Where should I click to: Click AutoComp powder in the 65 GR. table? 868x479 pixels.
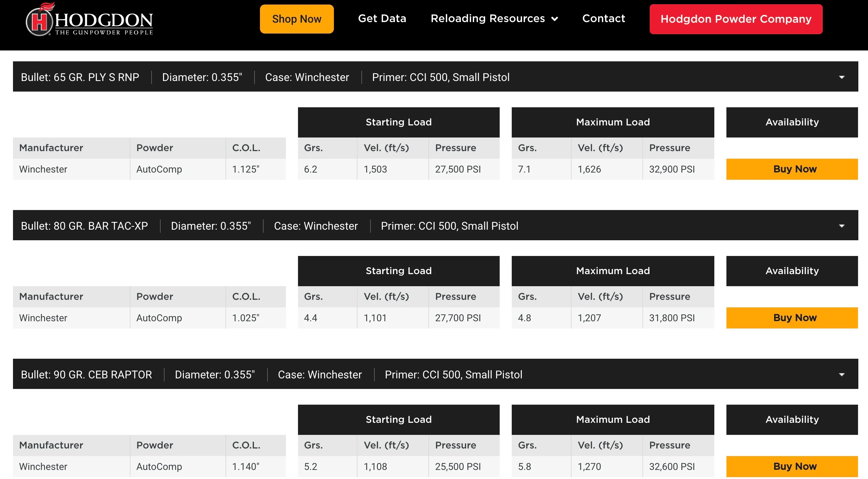pos(159,169)
